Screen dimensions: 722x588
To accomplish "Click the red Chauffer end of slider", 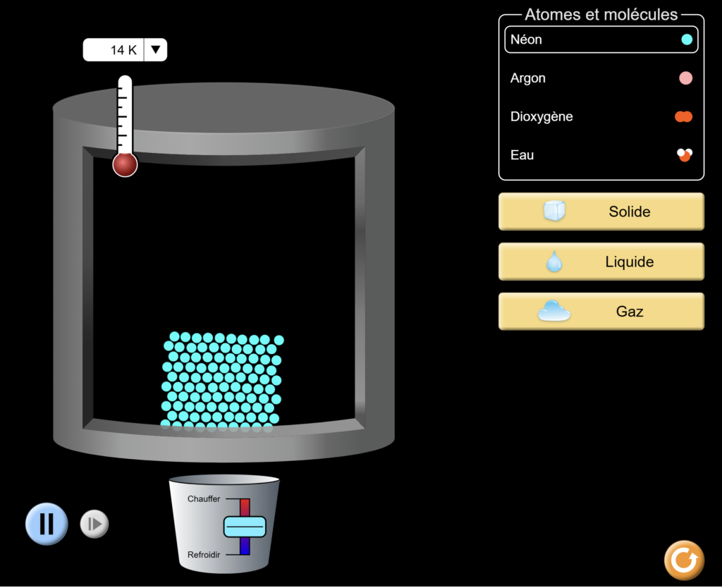I will [x=245, y=508].
